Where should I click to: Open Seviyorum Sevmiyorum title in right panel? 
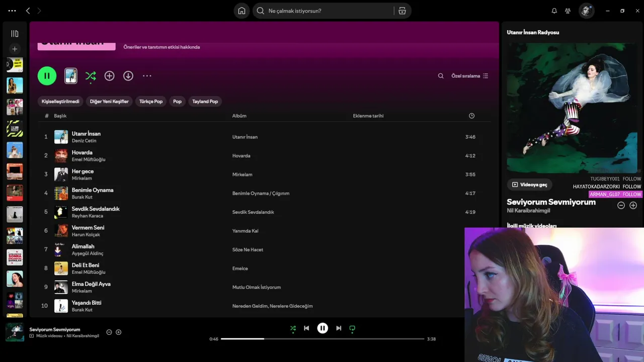(551, 202)
